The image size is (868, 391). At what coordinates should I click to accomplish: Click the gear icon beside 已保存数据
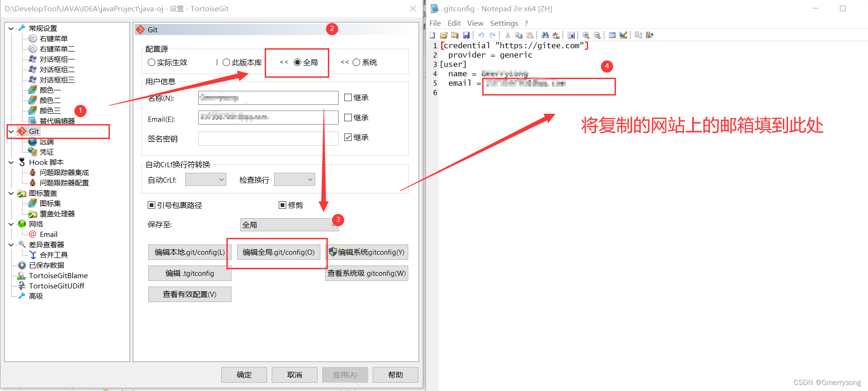[22, 265]
